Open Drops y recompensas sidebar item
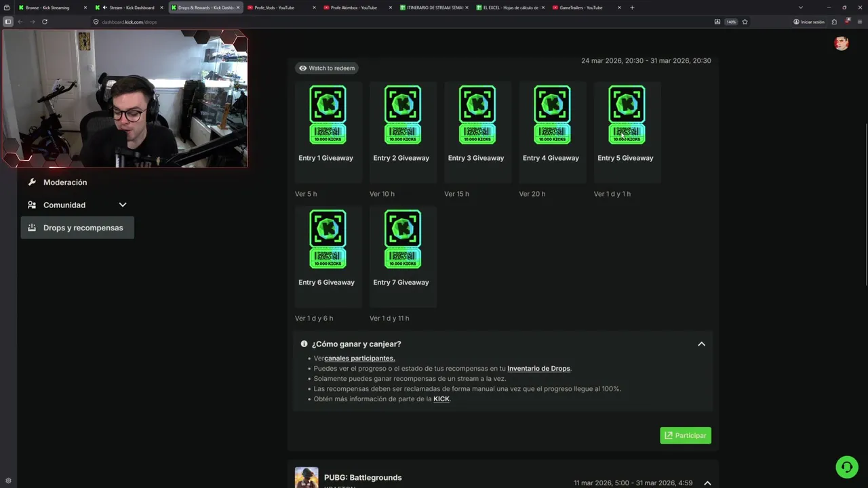Screen dimensions: 868x488 coord(77,228)
